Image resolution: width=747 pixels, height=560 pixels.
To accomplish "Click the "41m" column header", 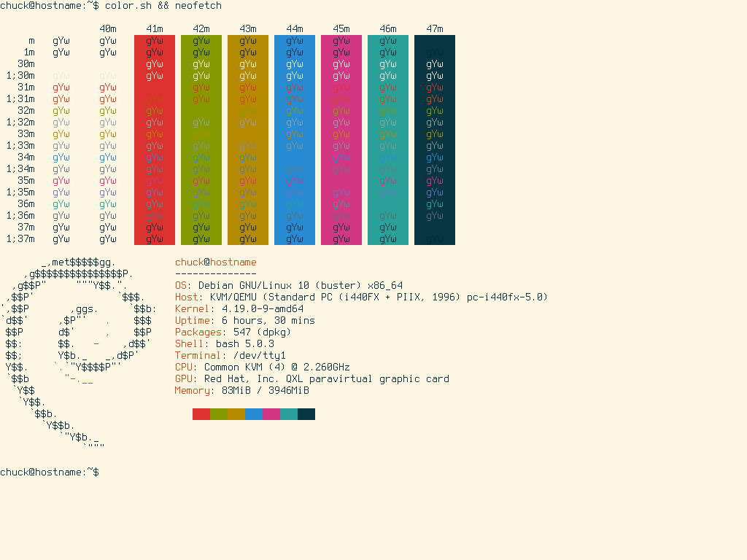I will coord(155,29).
